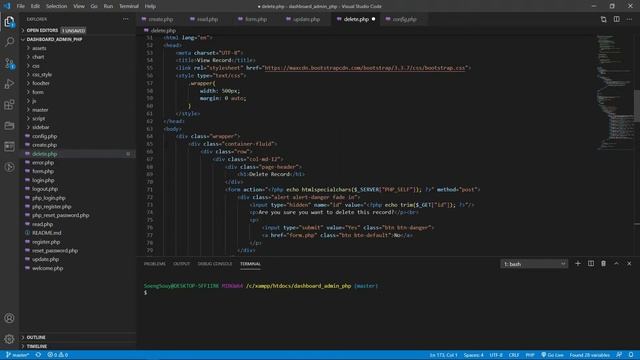Open the Selection menu
The height and width of the screenshot is (360, 640).
click(56, 6)
